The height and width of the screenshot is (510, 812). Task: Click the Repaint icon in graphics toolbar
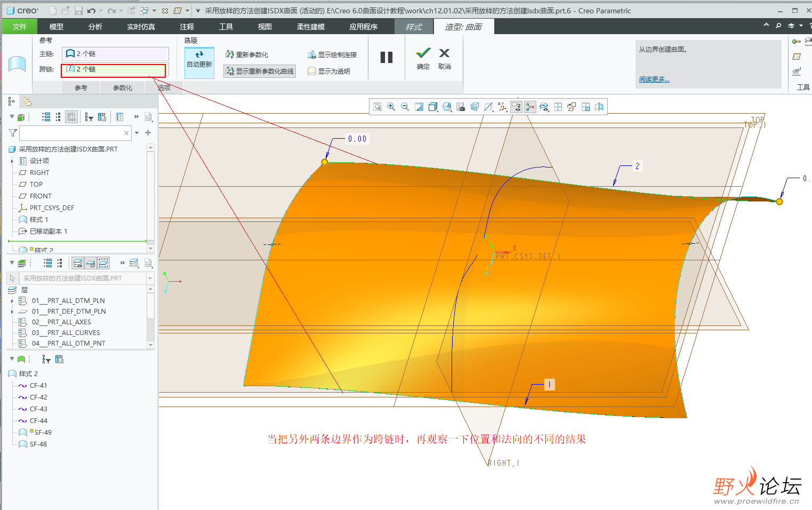click(x=419, y=107)
